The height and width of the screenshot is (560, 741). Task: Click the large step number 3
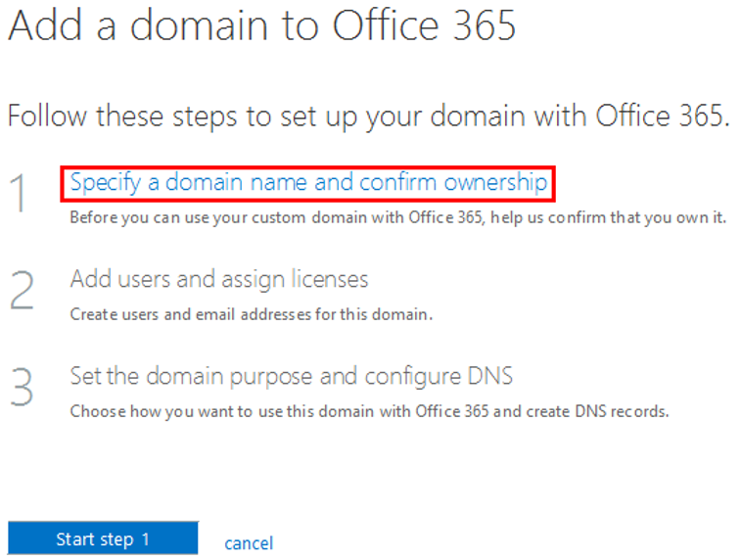22,388
